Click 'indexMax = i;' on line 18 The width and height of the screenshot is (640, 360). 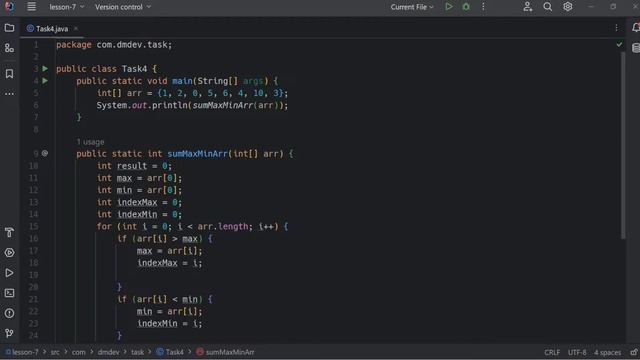(x=169, y=263)
